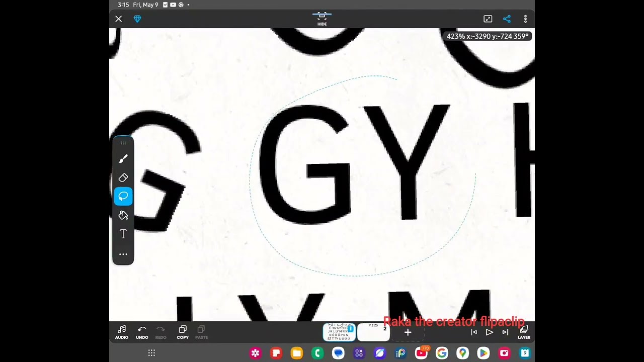Open the Google app
This screenshot has width=644, height=362.
[442, 353]
